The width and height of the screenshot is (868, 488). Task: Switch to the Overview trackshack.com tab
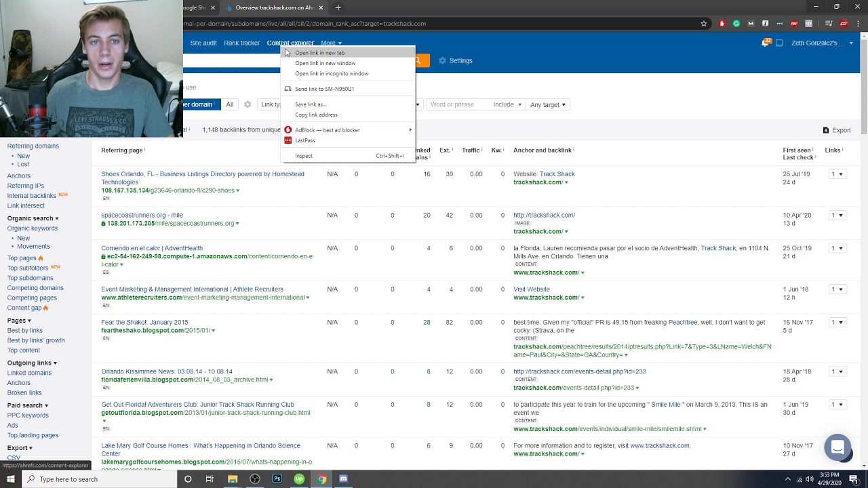[274, 7]
